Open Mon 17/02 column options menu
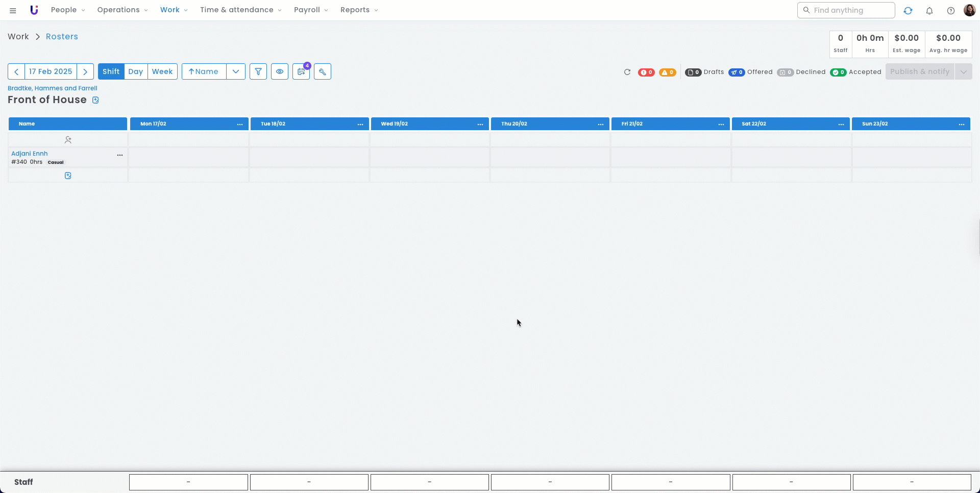980x493 pixels. tap(240, 124)
